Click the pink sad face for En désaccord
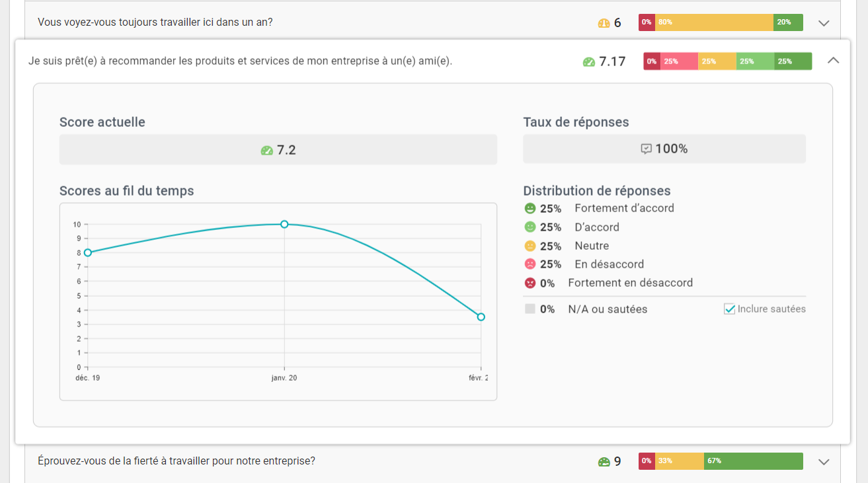This screenshot has height=483, width=868. pyautogui.click(x=530, y=264)
